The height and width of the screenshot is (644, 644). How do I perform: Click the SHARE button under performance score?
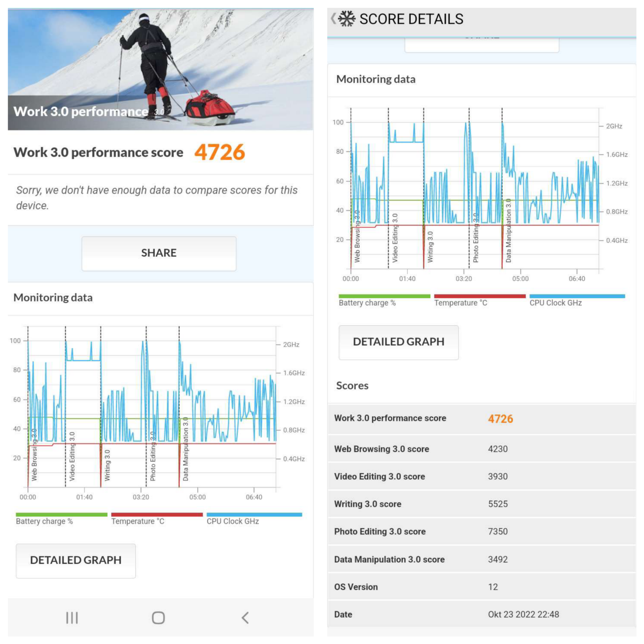click(x=159, y=253)
